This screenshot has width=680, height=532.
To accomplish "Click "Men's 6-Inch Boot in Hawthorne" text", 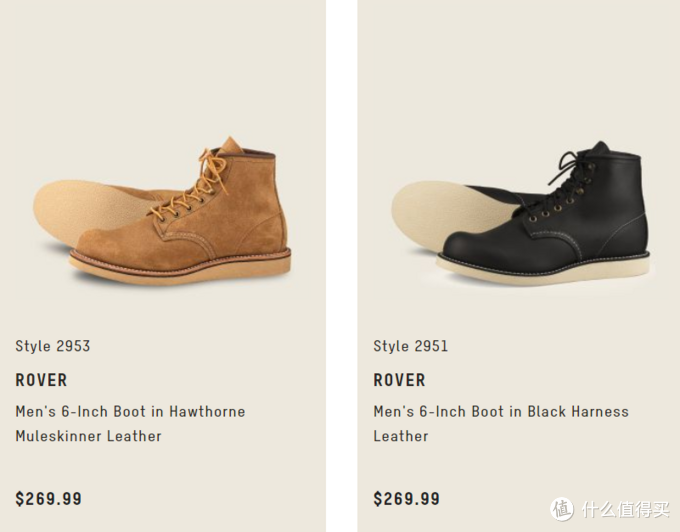I will coord(130,411).
